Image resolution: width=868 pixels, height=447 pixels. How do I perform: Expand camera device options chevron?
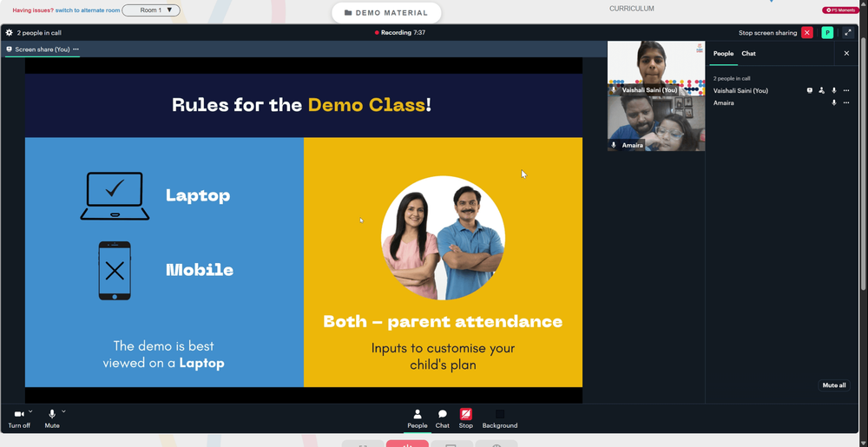click(x=30, y=411)
